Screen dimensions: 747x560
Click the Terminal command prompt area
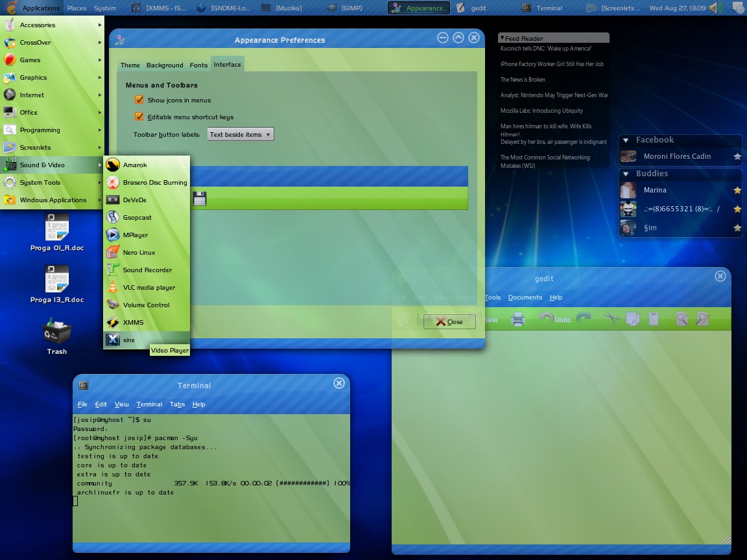click(211, 478)
